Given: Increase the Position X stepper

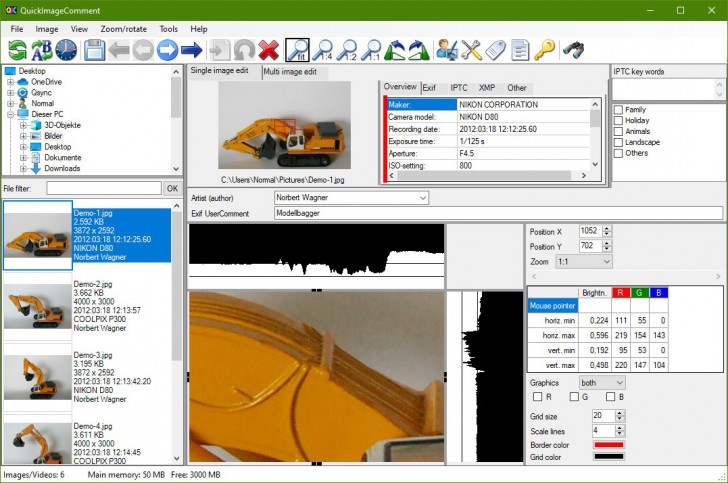Looking at the screenshot, I should coord(607,228).
